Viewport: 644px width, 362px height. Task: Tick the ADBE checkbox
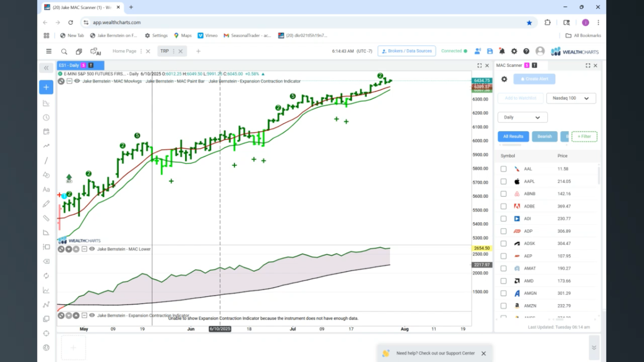[x=503, y=206]
